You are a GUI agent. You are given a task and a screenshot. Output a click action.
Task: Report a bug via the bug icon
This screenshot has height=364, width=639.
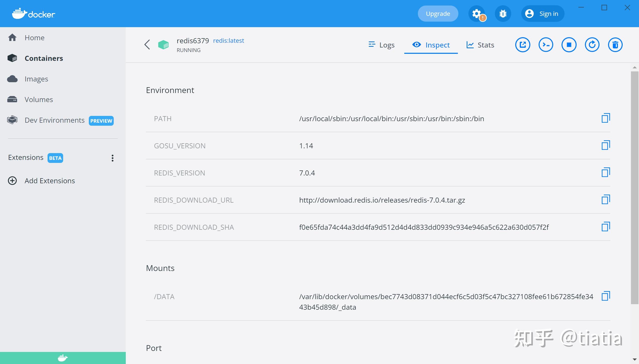tap(503, 14)
